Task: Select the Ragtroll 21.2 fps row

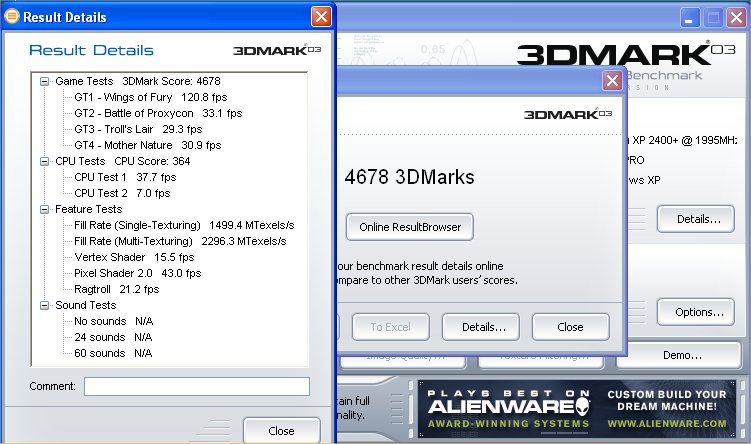Action: 116,289
